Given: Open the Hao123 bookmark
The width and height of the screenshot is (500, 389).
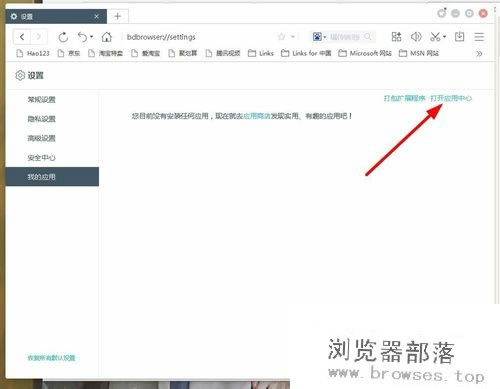Looking at the screenshot, I should (33, 53).
